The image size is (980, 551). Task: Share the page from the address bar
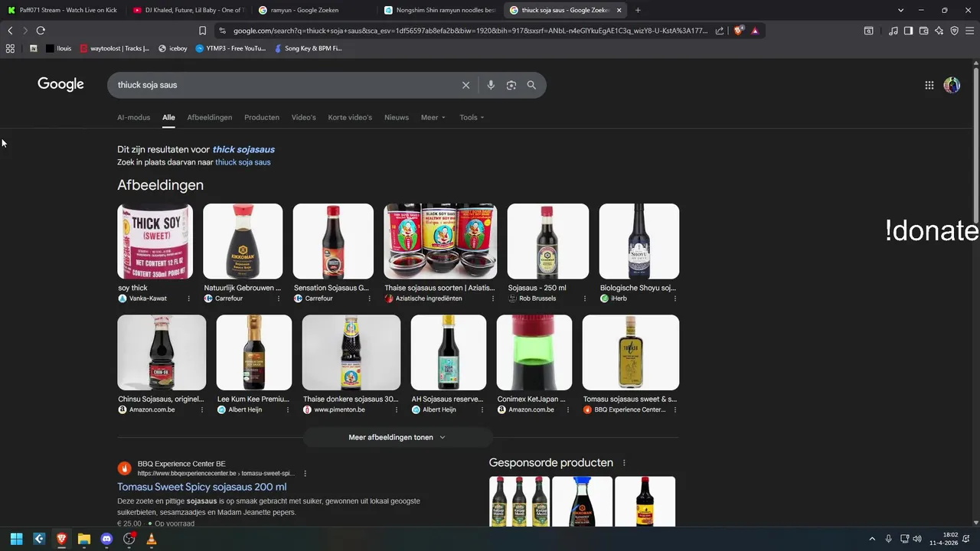[720, 31]
